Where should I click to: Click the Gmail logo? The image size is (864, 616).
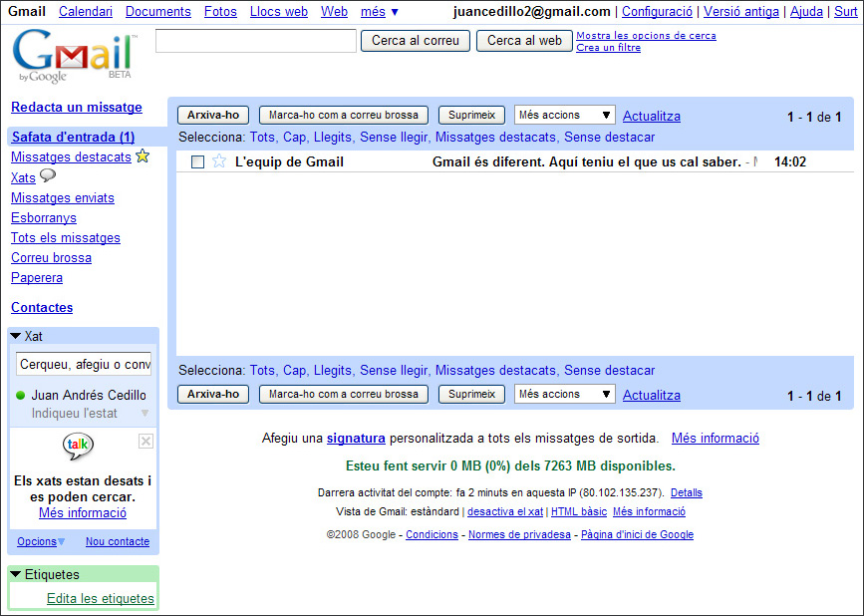(x=74, y=57)
